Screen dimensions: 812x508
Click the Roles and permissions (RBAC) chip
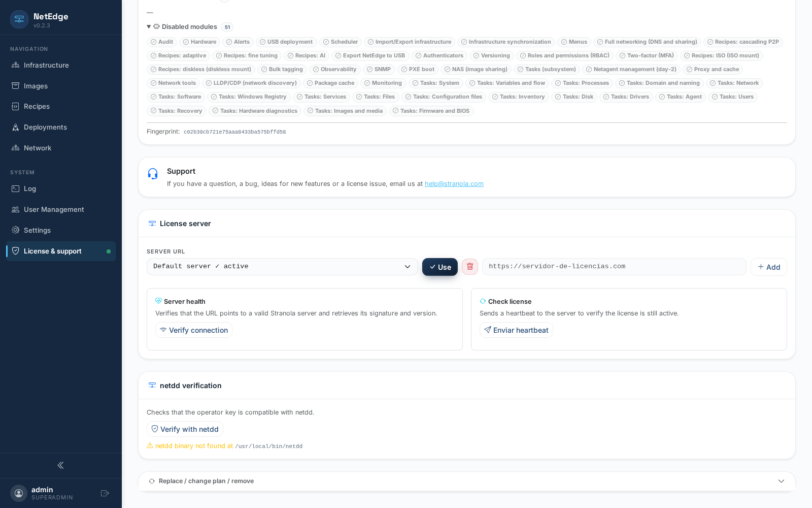[x=565, y=56]
